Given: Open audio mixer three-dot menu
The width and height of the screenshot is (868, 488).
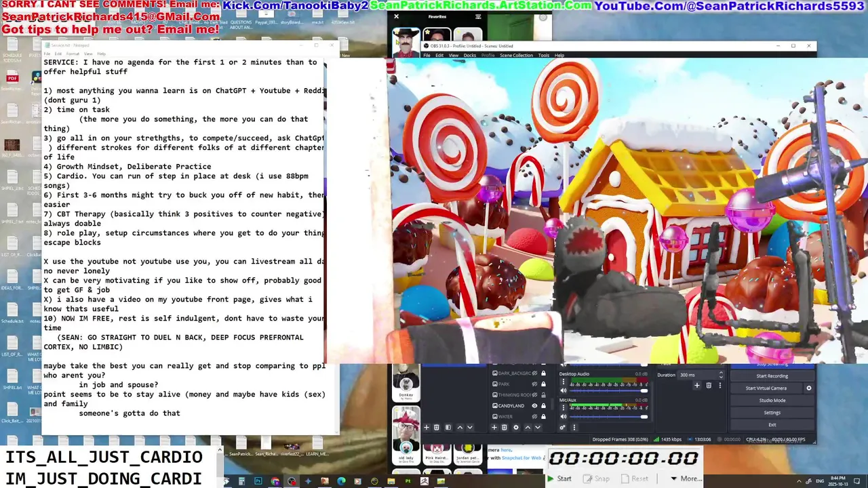Looking at the screenshot, I should point(574,427).
